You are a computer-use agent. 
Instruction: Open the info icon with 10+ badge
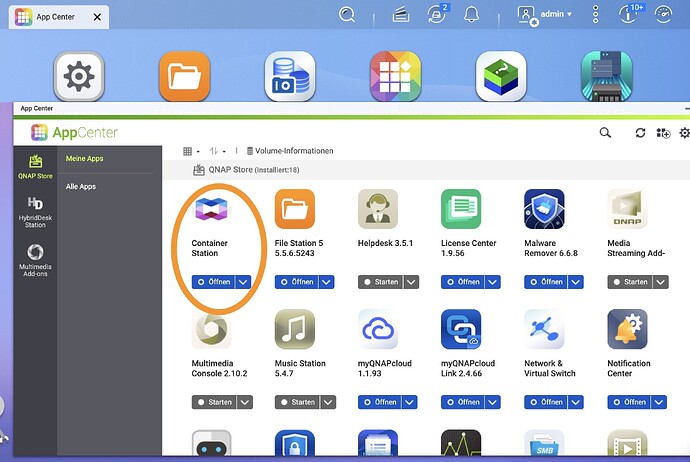point(630,13)
